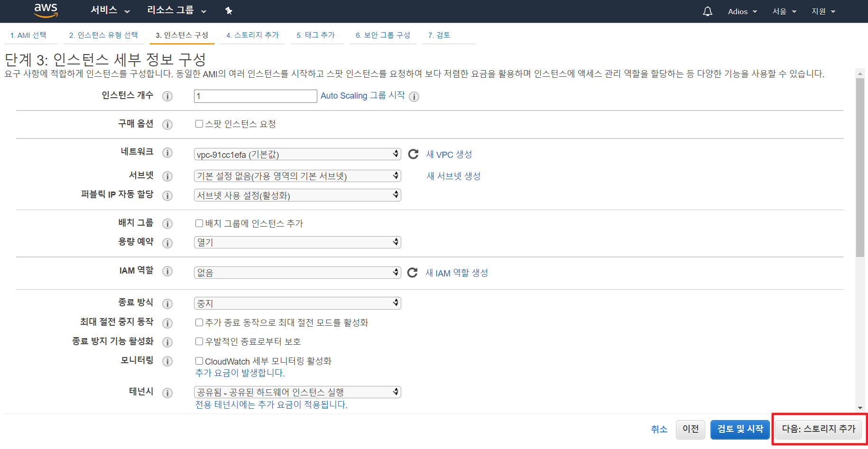
Task: Click info icon next to 최대 절전 중지 동작
Action: 167,323
